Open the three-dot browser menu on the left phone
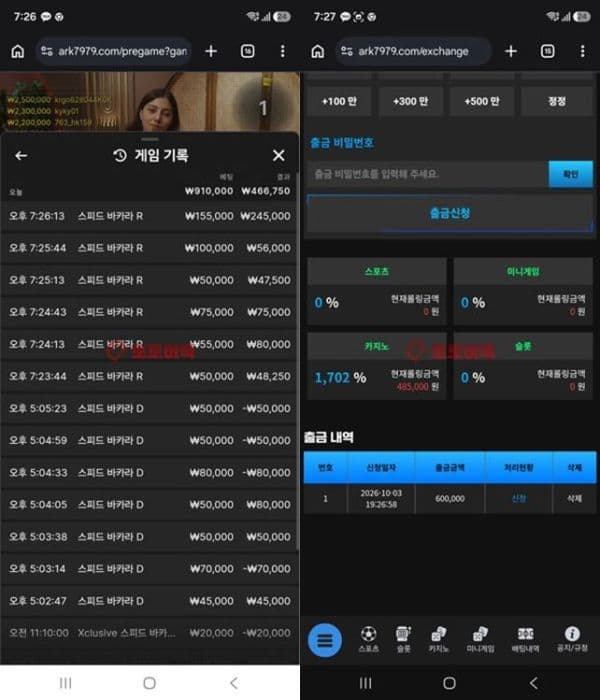The height and width of the screenshot is (700, 600). tap(283, 51)
